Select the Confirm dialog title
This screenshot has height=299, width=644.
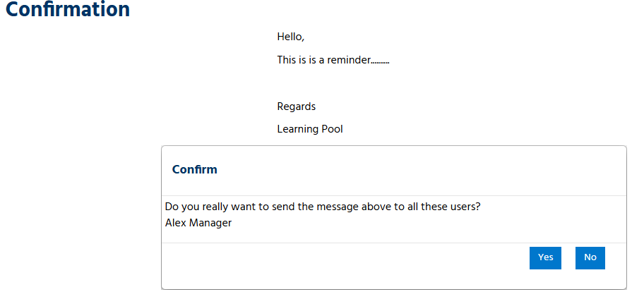pyautogui.click(x=194, y=169)
